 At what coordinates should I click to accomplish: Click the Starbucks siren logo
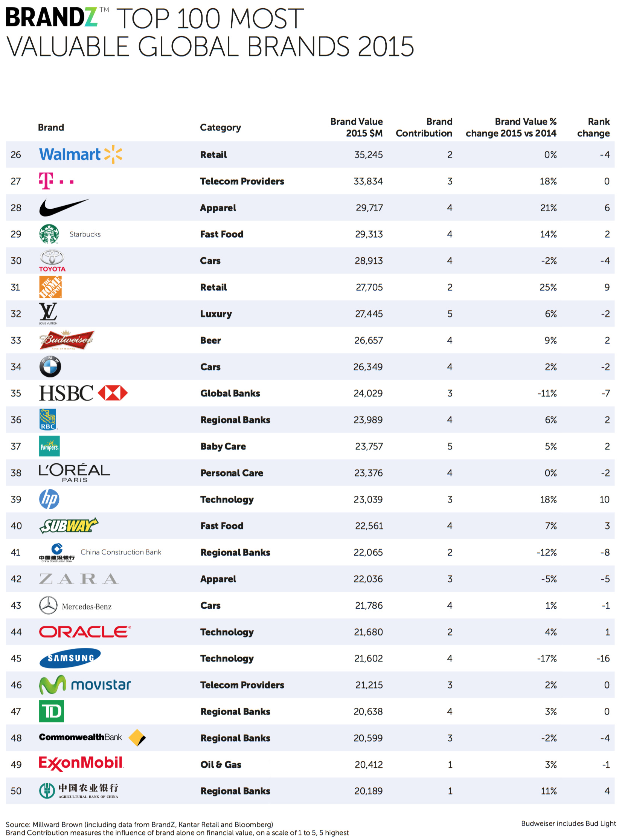pos(49,234)
